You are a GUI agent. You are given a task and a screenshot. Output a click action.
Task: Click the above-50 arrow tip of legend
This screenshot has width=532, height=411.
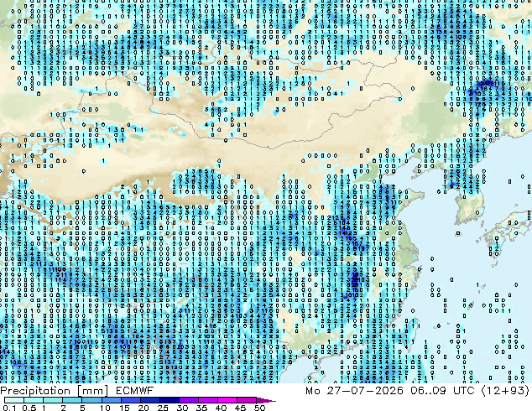266,400
